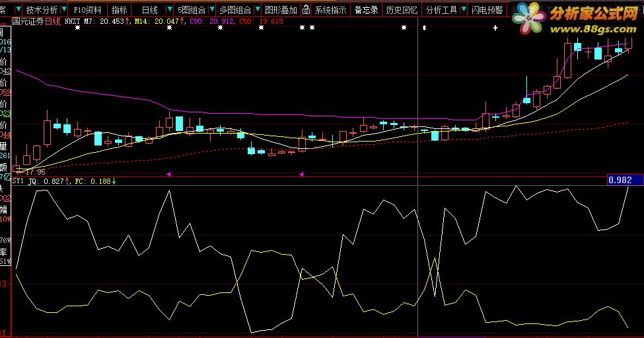Open the 技术分析 menu
644x338 pixels.
tap(42, 10)
